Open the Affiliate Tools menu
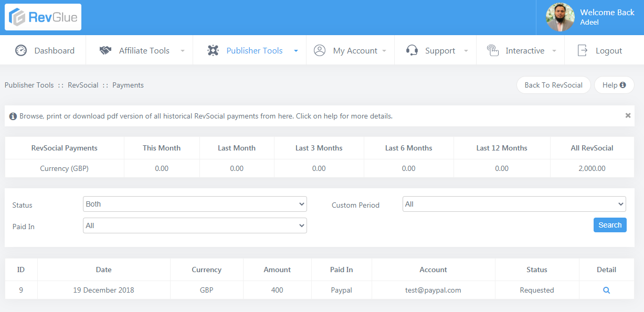644x312 pixels. pos(139,50)
